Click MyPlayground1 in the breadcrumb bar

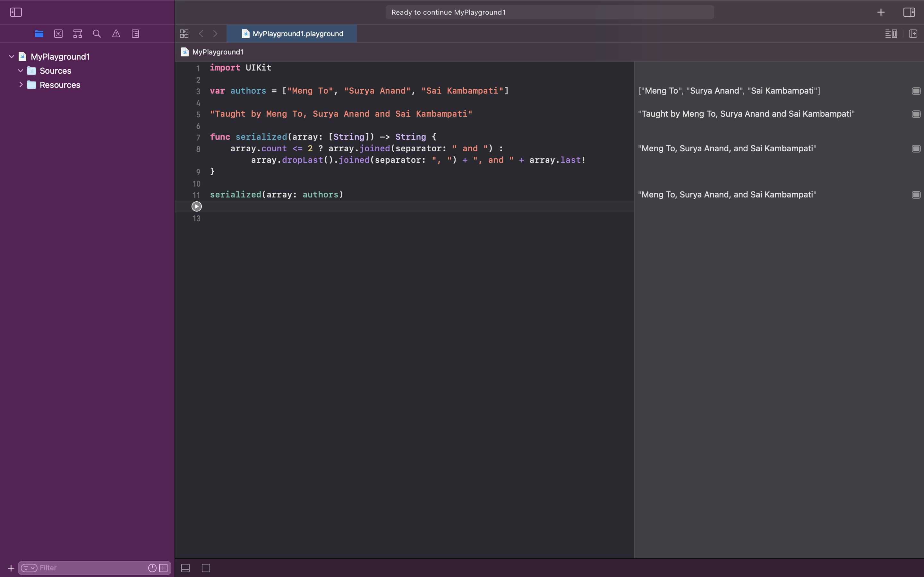pyautogui.click(x=218, y=52)
